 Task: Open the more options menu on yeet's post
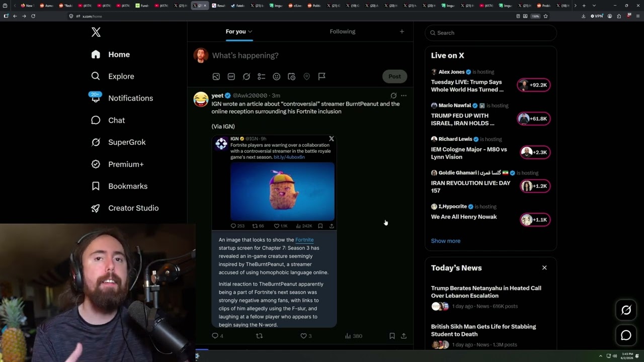pos(404,96)
